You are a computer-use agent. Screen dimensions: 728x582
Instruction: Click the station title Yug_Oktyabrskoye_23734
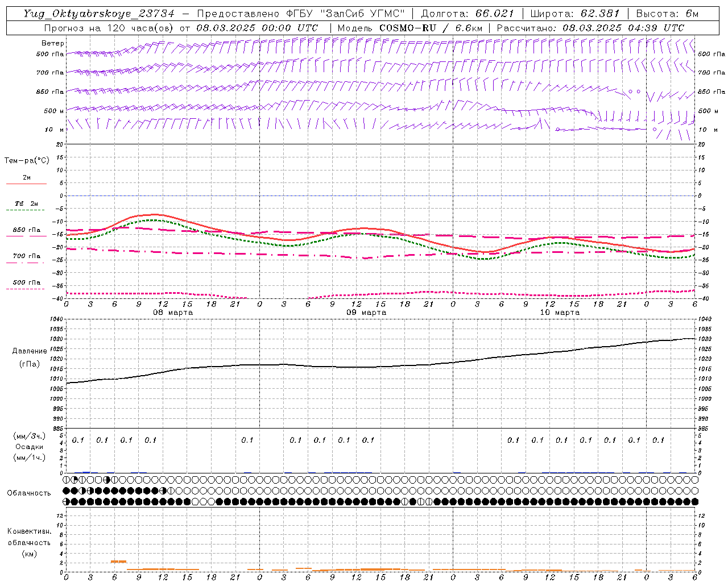point(99,14)
